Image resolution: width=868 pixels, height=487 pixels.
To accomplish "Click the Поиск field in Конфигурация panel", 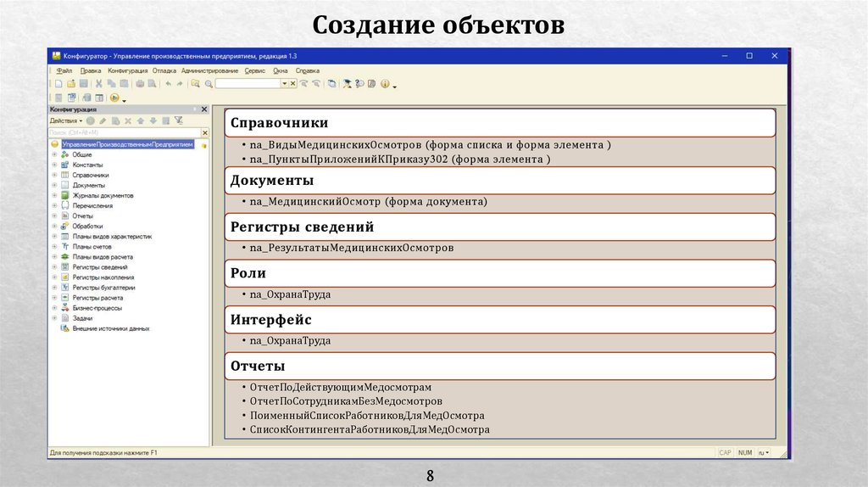I will (x=124, y=132).
